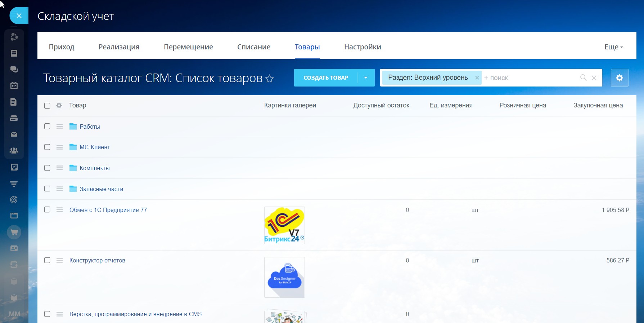Open the Обмен с 1С:Предприятие 77 product link
644x323 pixels.
click(108, 210)
